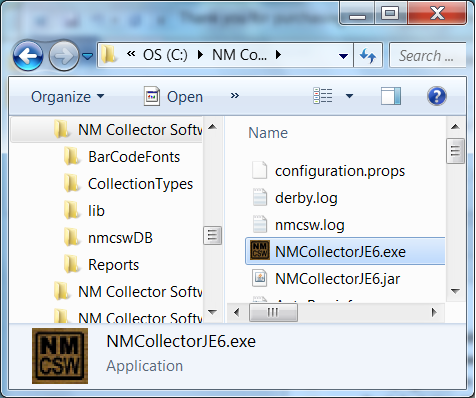Click the navigation pane scrollbar thumb
476x398 pixels.
click(x=212, y=235)
